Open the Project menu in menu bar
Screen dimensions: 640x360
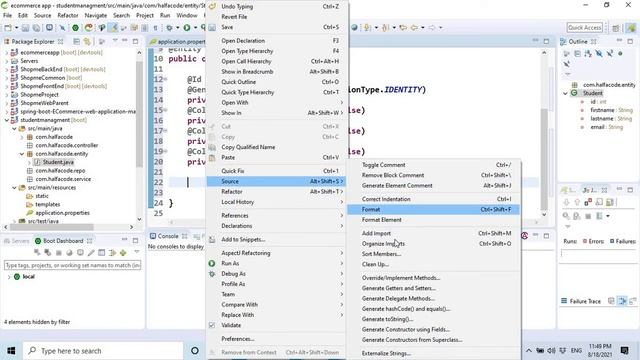(145, 16)
